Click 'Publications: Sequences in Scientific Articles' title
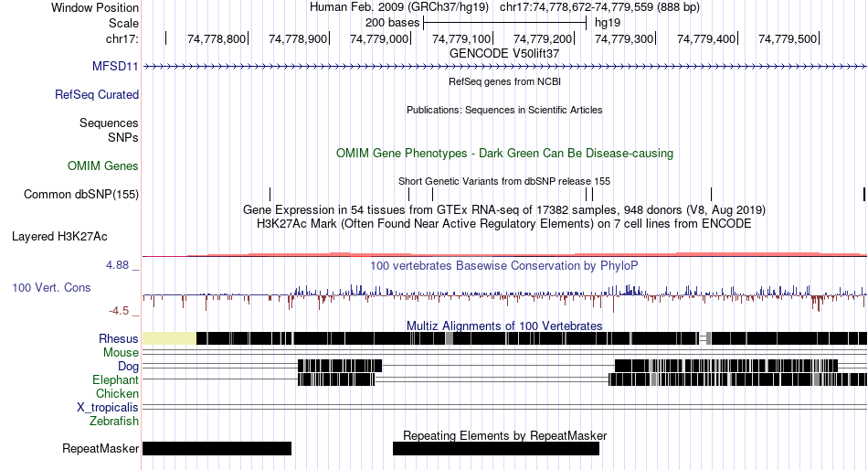The image size is (868, 470). pos(504,110)
